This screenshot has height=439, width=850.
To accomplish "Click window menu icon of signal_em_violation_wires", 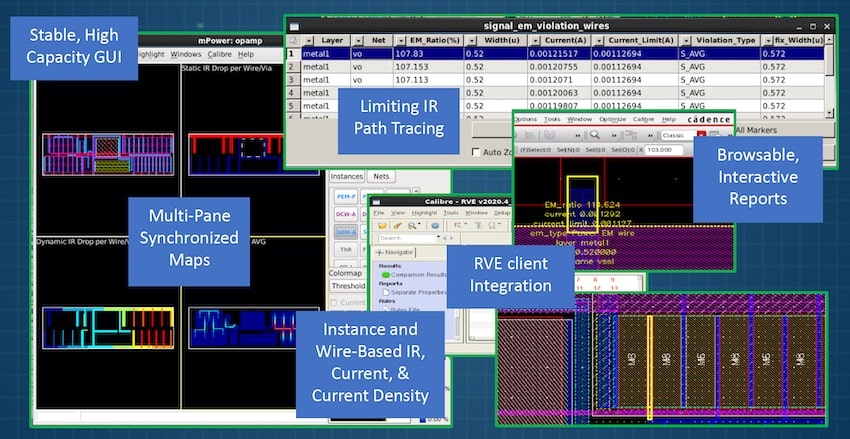I will click(294, 26).
